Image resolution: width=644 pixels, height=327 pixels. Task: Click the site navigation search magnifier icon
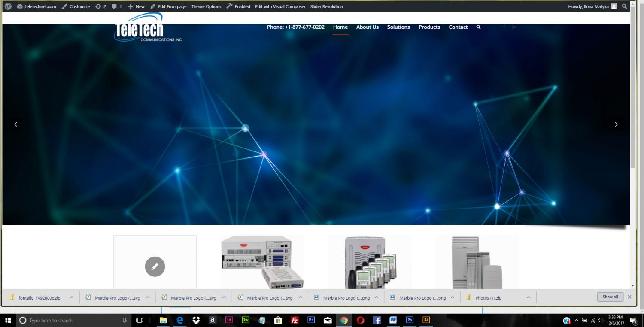[478, 27]
